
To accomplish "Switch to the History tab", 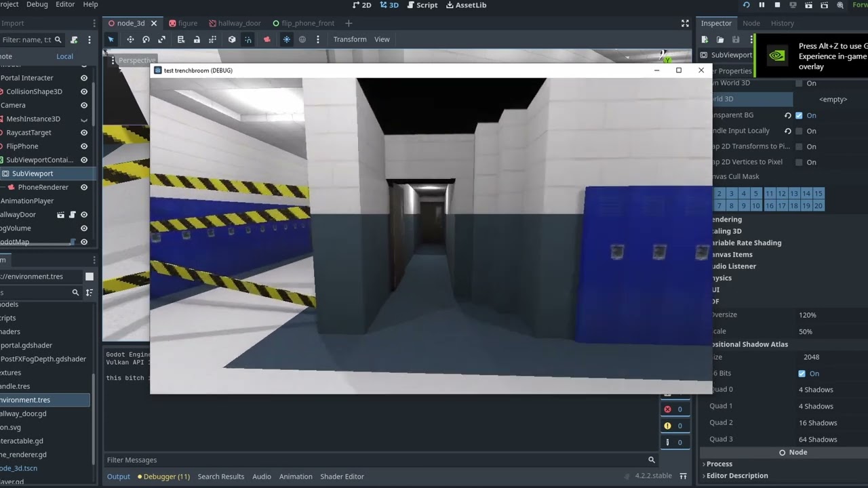I will 782,23.
